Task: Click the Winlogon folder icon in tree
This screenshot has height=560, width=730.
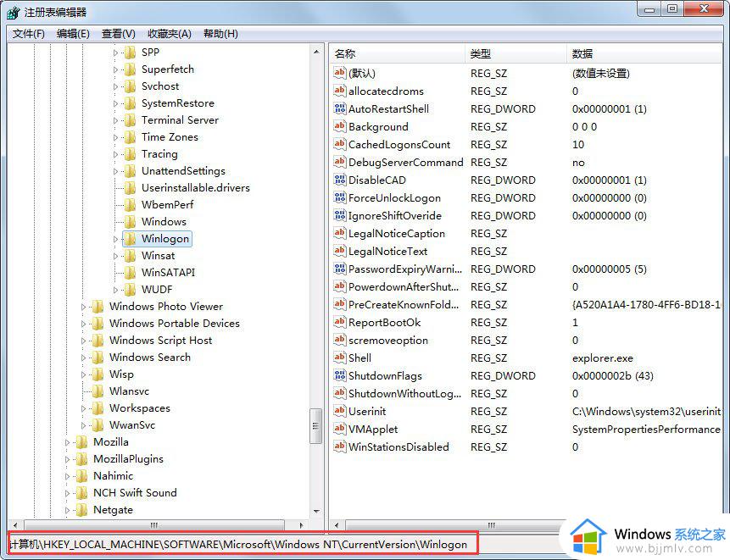Action: [x=130, y=239]
